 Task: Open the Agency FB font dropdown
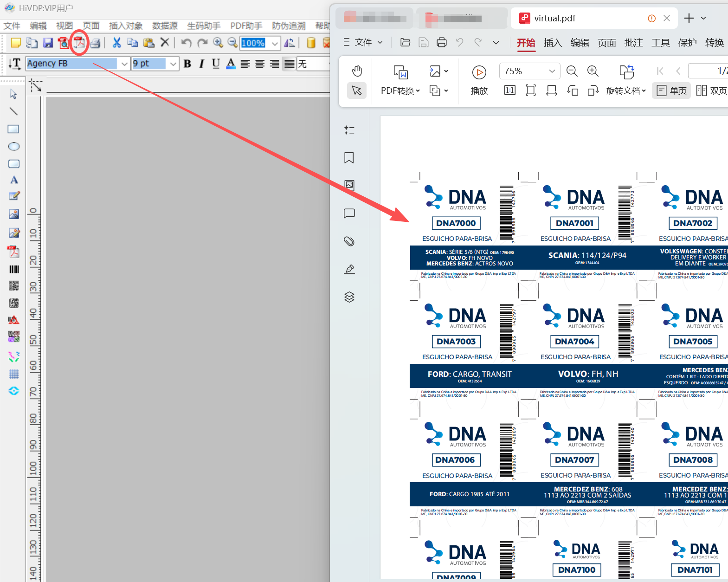coord(124,64)
